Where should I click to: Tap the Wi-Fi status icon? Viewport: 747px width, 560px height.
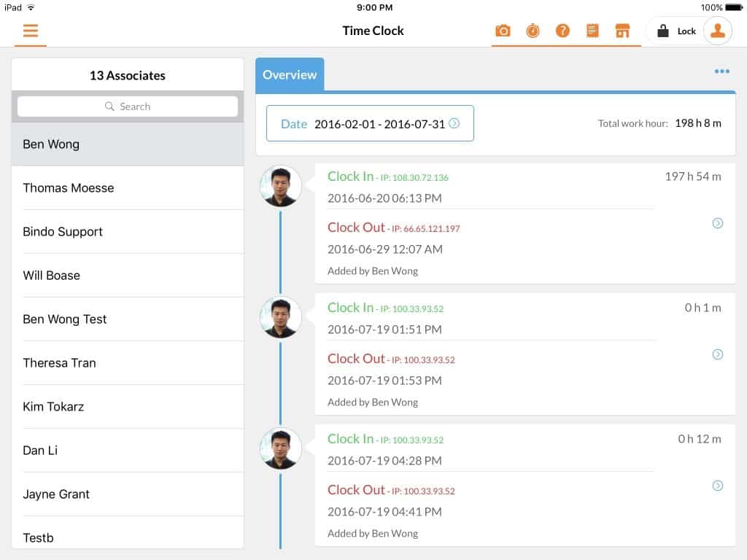[31, 7]
